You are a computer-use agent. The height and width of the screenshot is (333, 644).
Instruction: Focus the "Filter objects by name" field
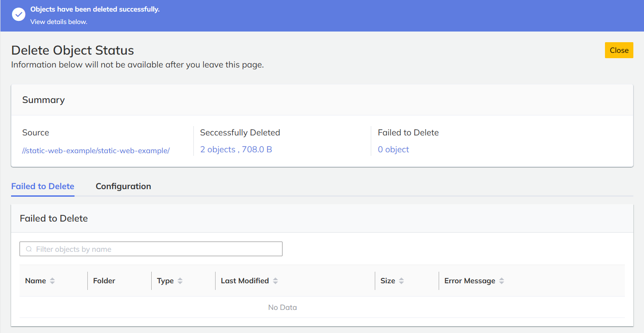click(x=155, y=249)
